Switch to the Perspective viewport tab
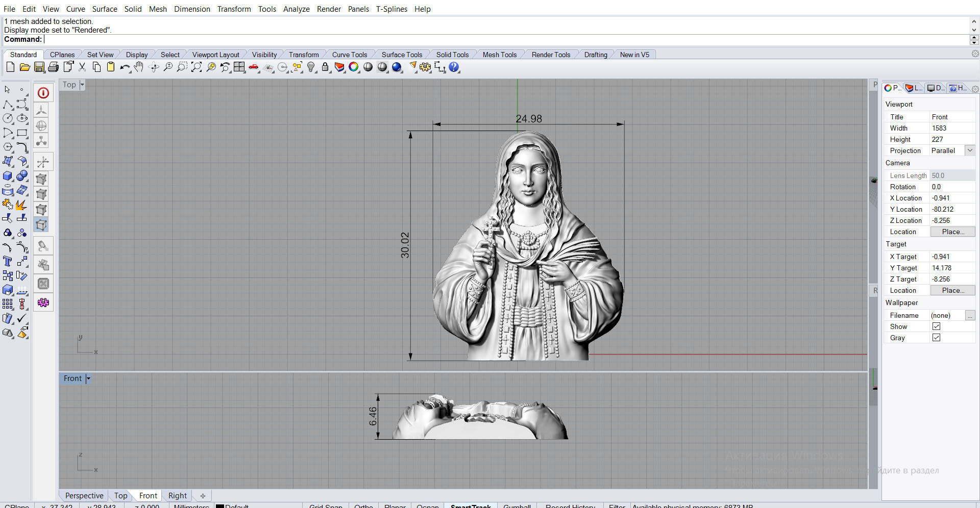Image resolution: width=980 pixels, height=508 pixels. pyautogui.click(x=84, y=495)
